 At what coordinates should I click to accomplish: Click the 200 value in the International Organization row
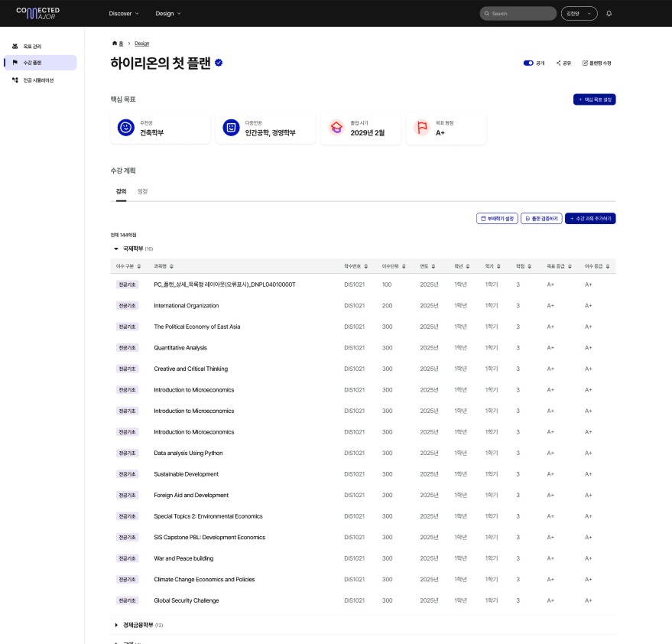387,306
